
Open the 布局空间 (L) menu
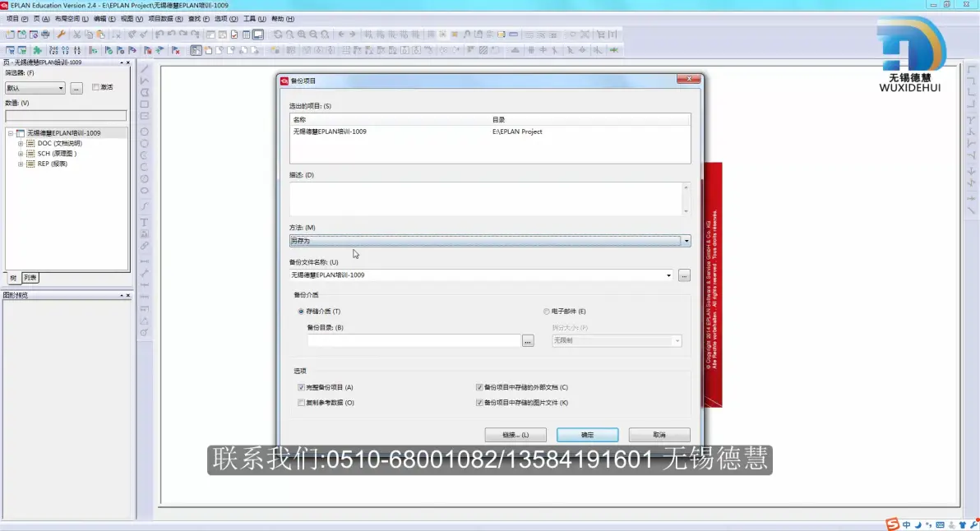coord(72,19)
